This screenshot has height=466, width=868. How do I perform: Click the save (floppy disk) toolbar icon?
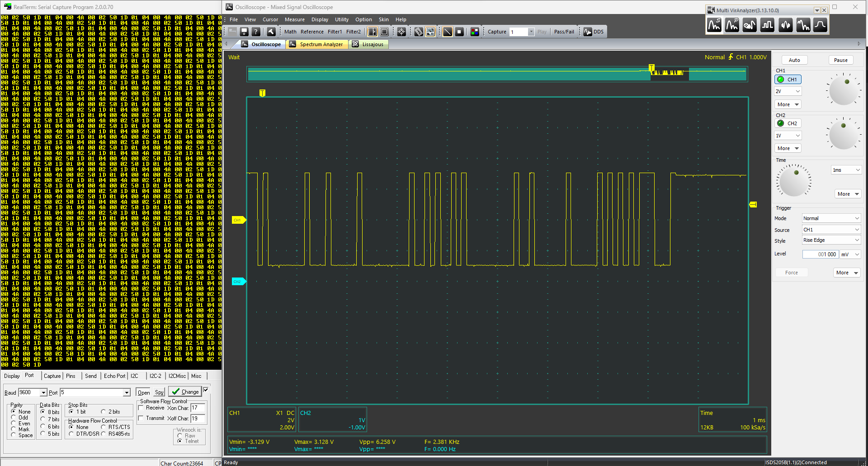coord(244,32)
